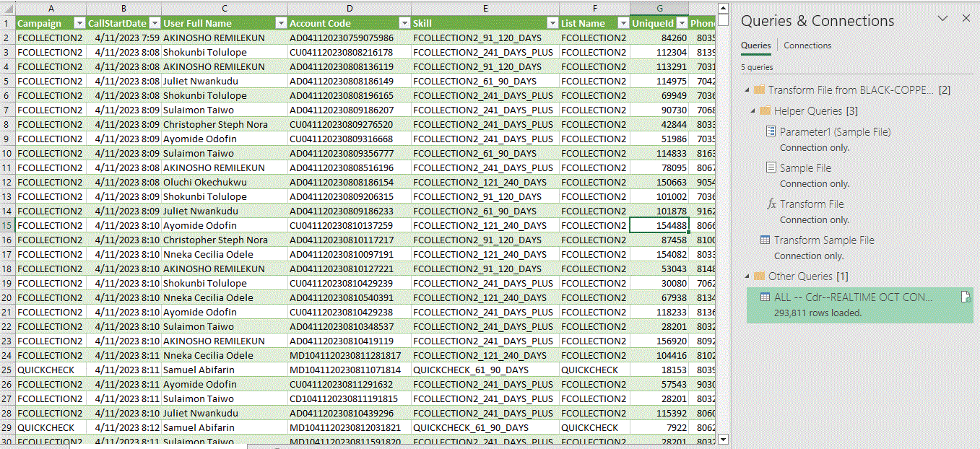980x449 pixels.
Task: Click the Samuel Abifarin cell in row 29
Action: pyautogui.click(x=225, y=427)
